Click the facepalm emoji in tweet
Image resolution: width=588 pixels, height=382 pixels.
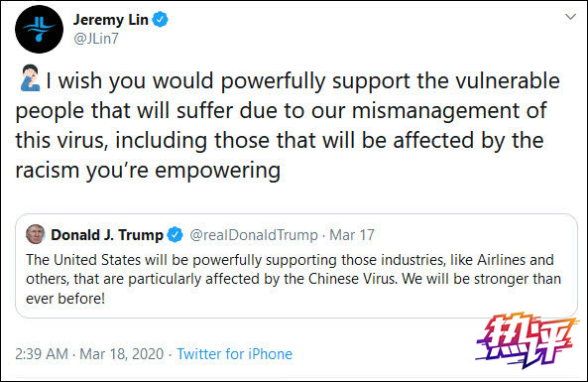point(30,78)
